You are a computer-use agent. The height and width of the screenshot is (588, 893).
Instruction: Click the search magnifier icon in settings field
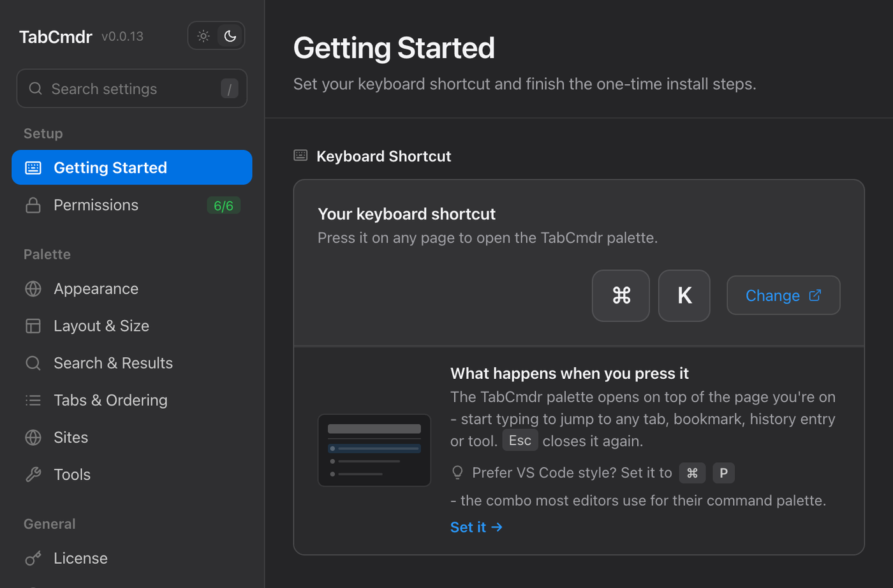[x=36, y=89]
